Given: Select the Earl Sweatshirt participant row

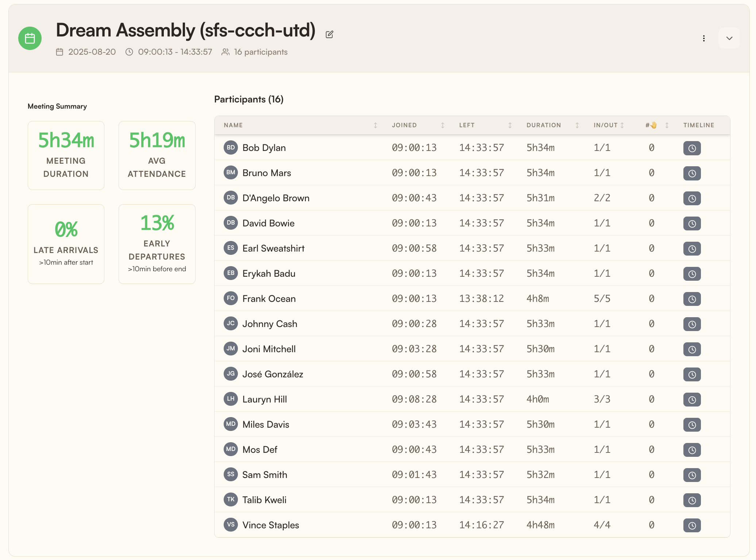Looking at the screenshot, I should (x=472, y=248).
